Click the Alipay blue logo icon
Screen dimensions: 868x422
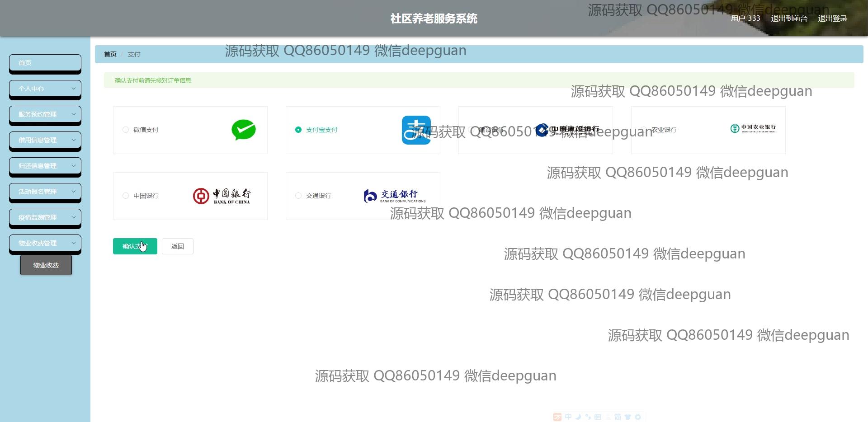tap(416, 130)
